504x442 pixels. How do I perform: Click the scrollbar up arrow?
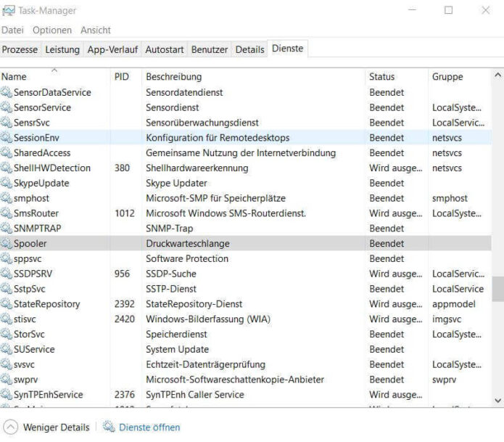pos(497,75)
